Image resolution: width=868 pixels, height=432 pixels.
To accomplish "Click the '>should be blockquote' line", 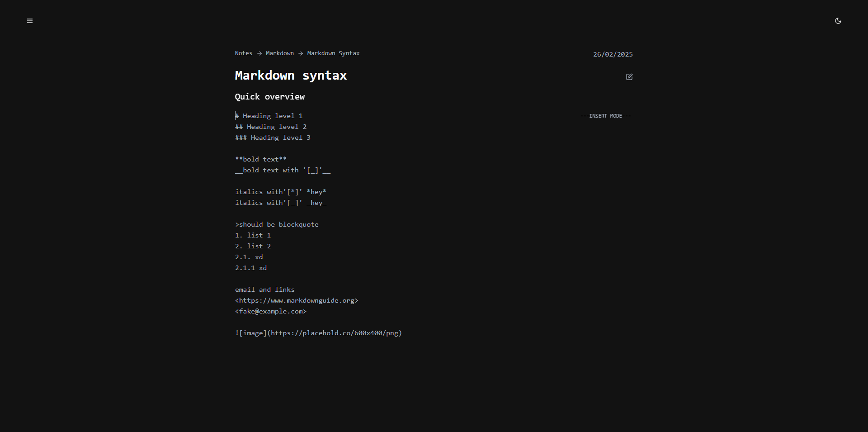I will (277, 225).
